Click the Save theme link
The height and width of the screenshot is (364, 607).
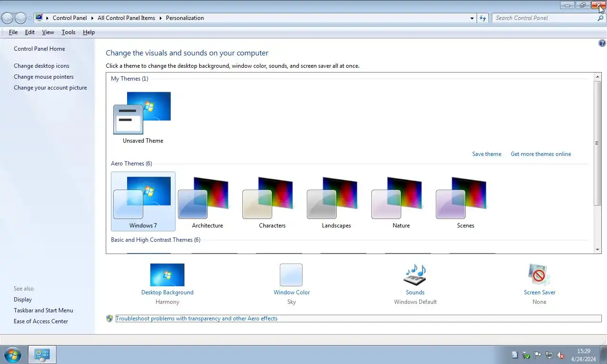pyautogui.click(x=487, y=154)
